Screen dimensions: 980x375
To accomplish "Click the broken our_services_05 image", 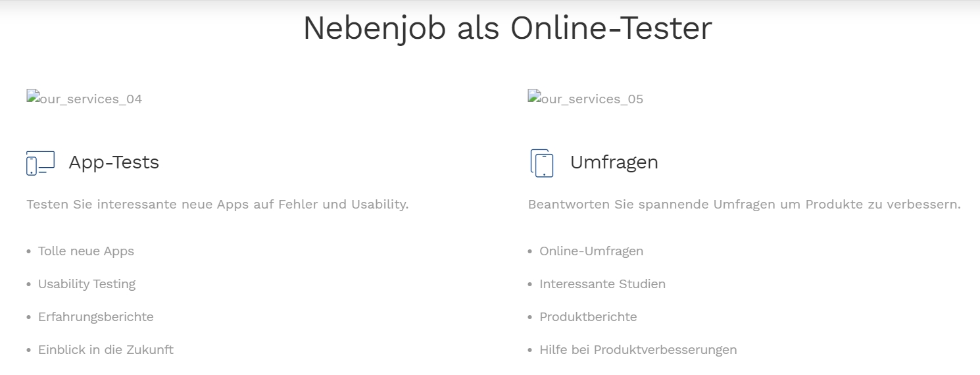I will coord(585,99).
